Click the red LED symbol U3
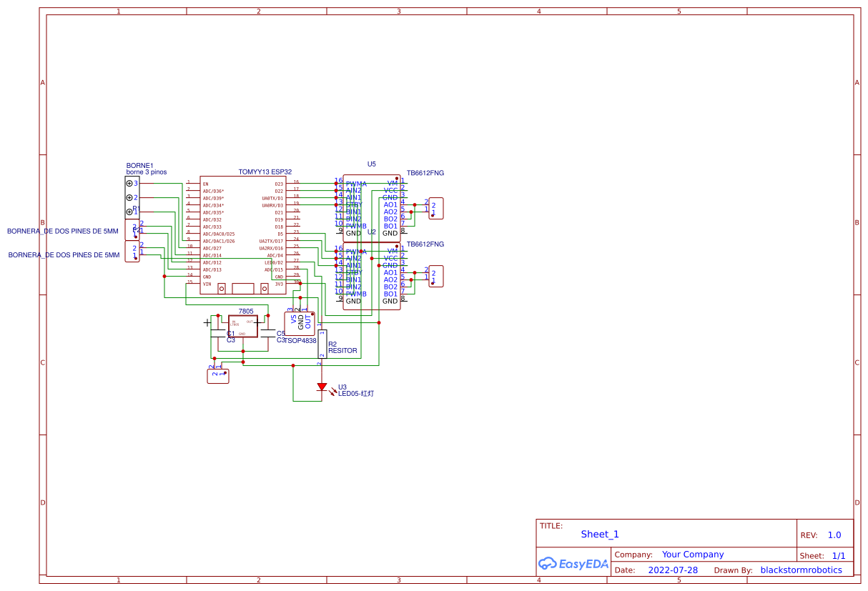 click(x=322, y=387)
